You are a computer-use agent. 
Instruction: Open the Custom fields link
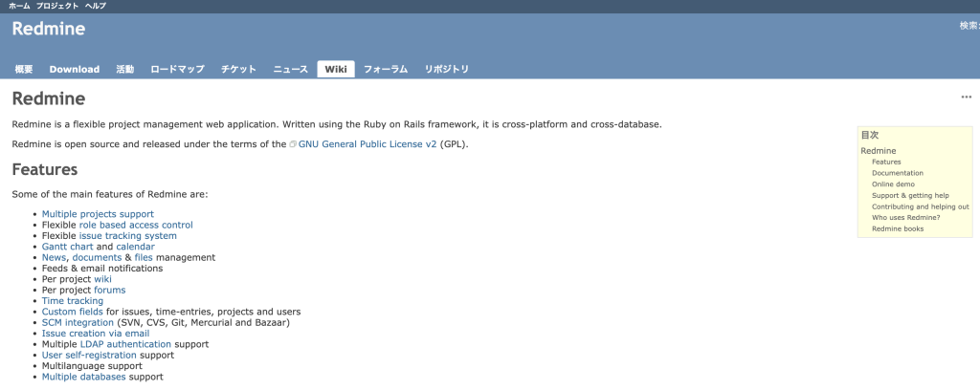point(73,312)
